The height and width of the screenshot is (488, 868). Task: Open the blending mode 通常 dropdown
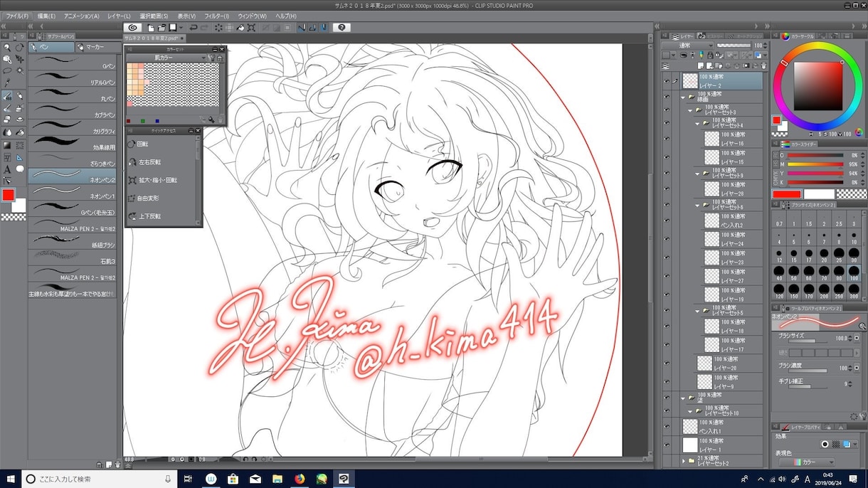point(687,46)
